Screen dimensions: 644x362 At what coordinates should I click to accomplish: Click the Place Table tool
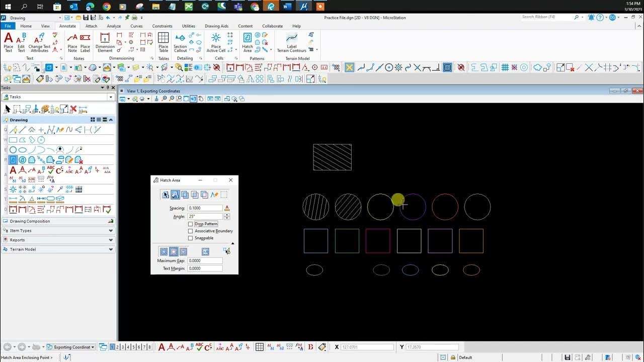164,43
